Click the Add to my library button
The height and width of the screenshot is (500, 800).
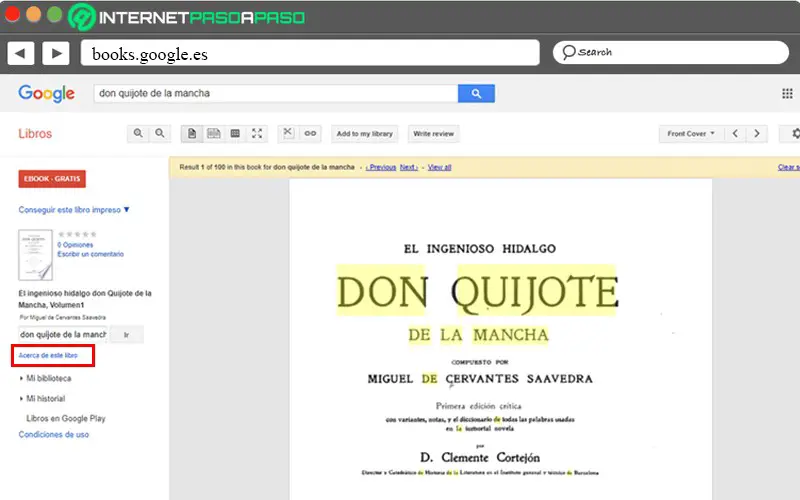(364, 133)
